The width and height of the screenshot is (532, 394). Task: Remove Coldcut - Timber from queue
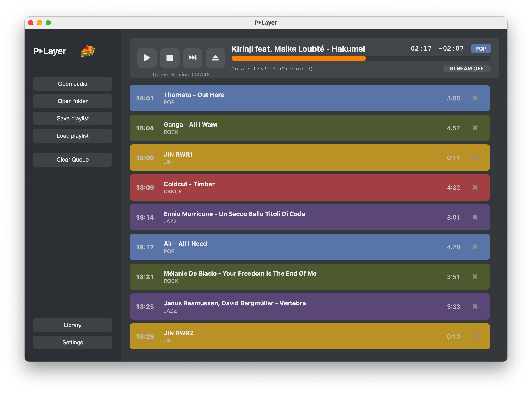pyautogui.click(x=475, y=187)
